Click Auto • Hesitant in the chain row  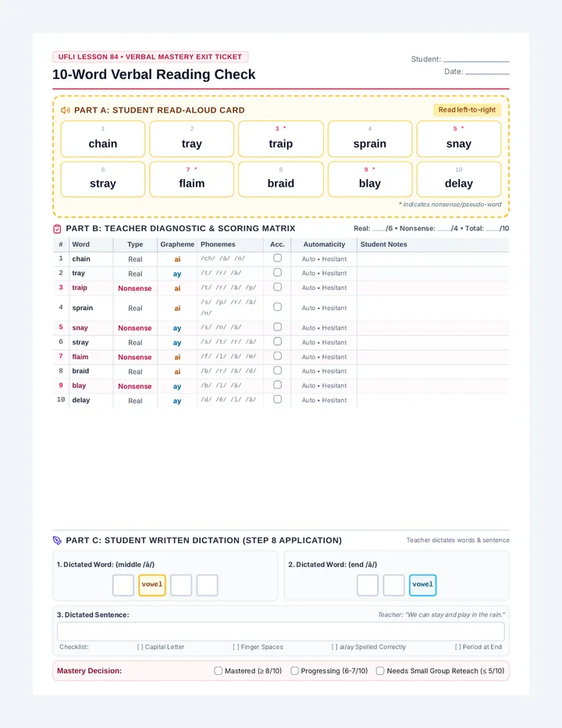click(x=325, y=259)
